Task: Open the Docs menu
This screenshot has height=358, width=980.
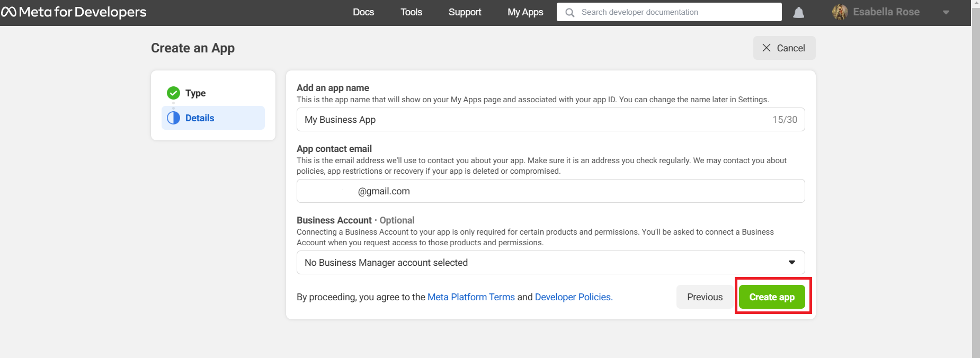Action: pos(363,12)
